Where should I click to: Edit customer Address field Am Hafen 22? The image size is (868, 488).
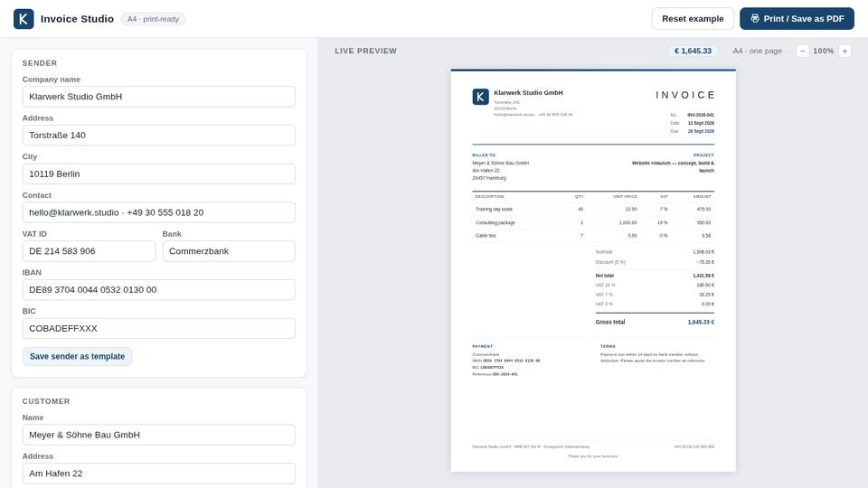[x=159, y=474]
